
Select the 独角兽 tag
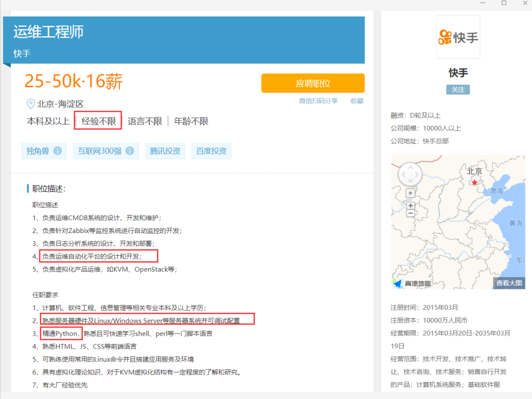coord(44,151)
